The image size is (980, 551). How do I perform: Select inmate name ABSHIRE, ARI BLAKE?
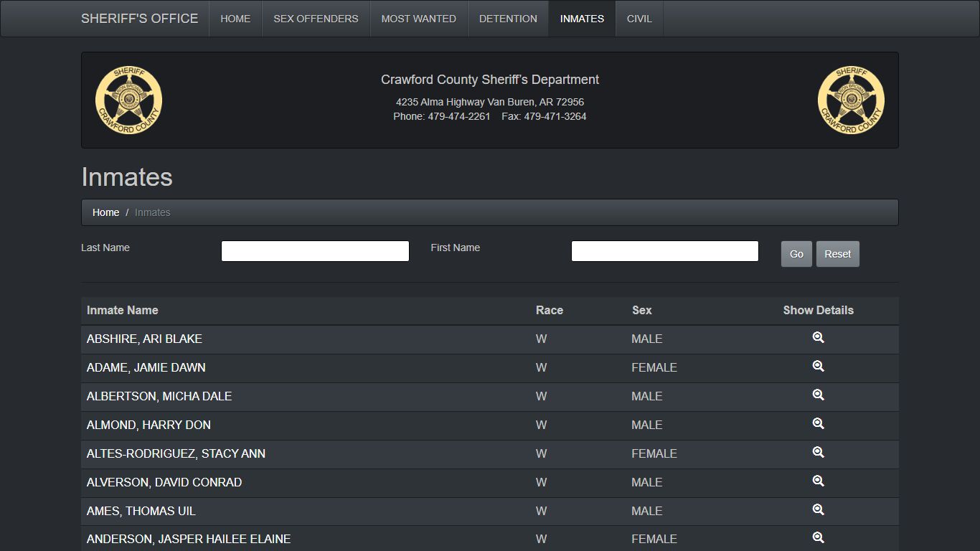pyautogui.click(x=144, y=339)
